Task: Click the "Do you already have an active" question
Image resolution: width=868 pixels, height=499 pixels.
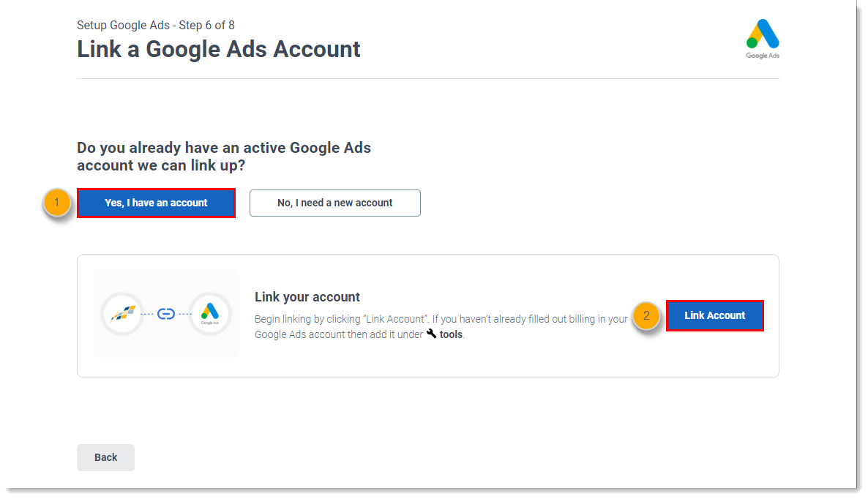Action: (223, 148)
